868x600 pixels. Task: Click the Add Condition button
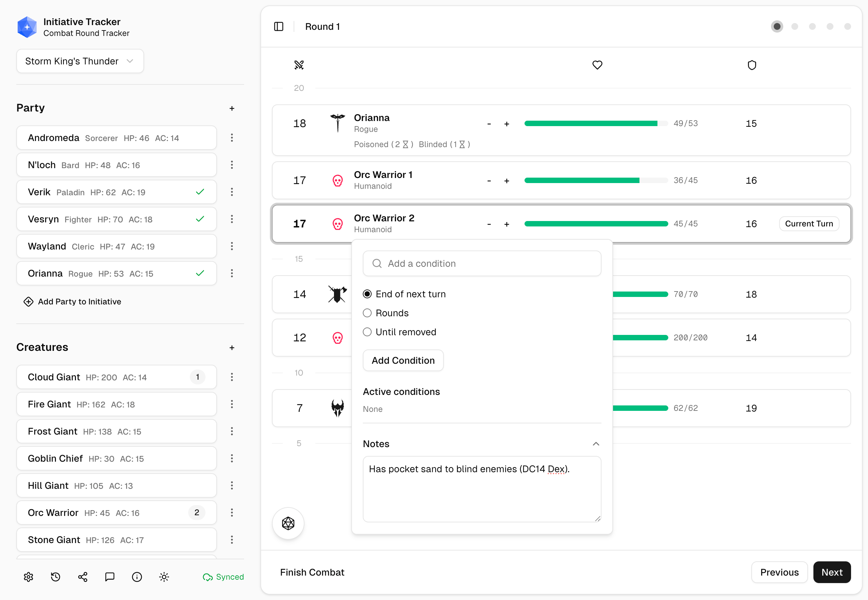pyautogui.click(x=403, y=360)
